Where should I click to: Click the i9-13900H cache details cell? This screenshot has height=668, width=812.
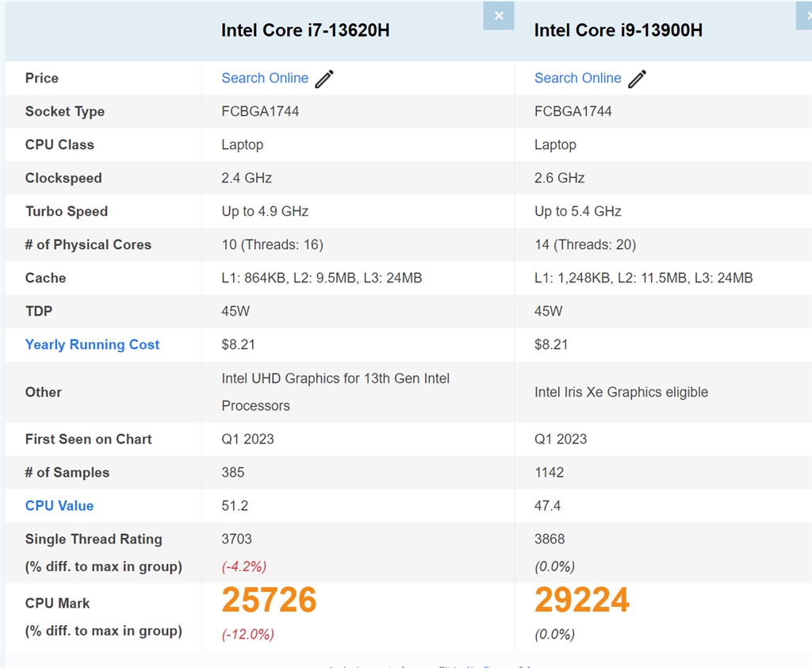[643, 278]
